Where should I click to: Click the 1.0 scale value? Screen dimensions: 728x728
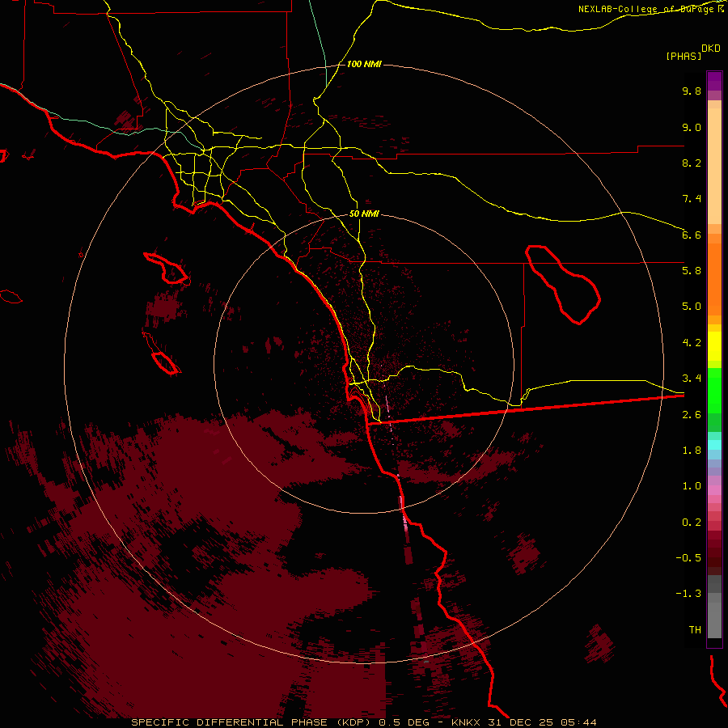pyautogui.click(x=692, y=486)
